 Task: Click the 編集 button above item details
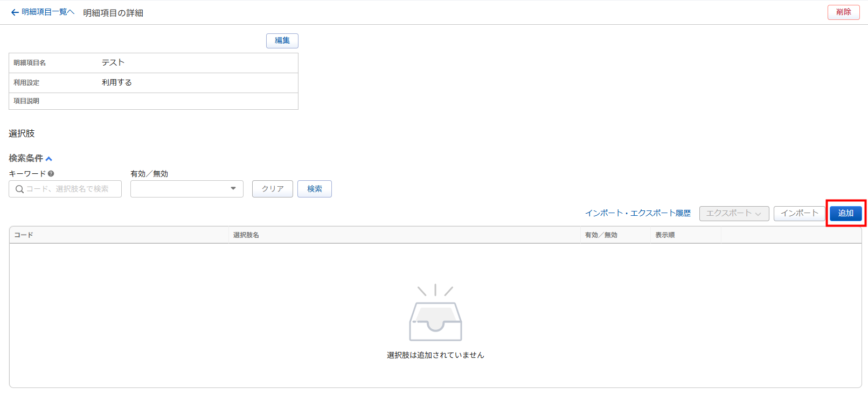tap(282, 41)
